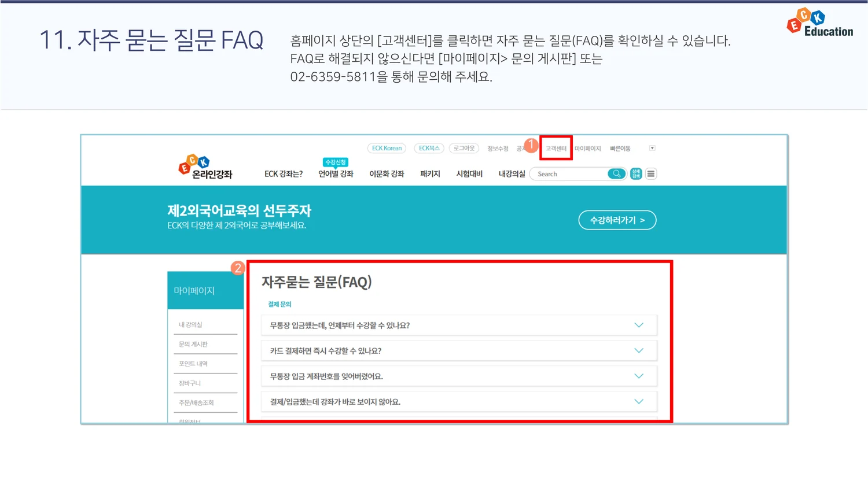Click question text 무통장 입금 계좌번호를 잊어버렸어요.
This screenshot has width=868, height=488.
click(326, 376)
